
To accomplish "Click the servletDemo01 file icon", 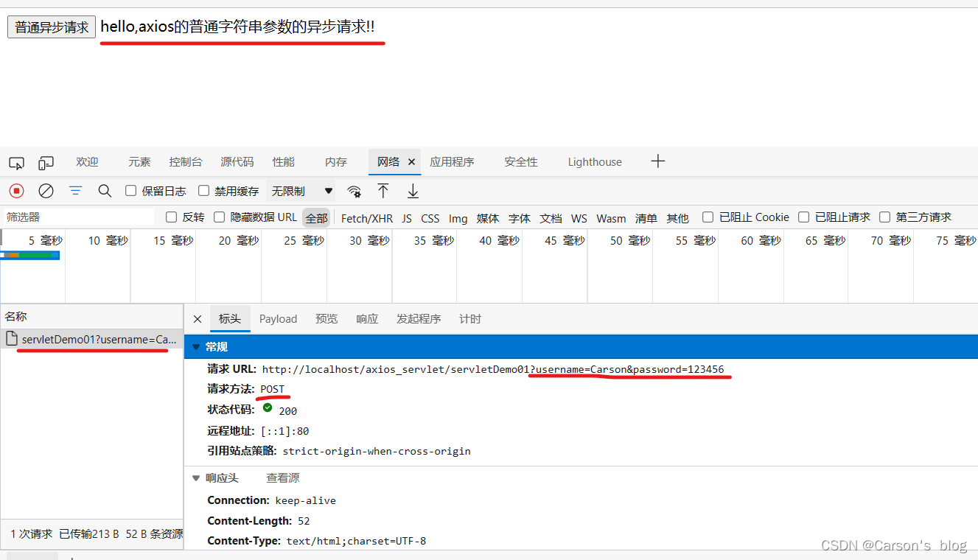I will 11,339.
